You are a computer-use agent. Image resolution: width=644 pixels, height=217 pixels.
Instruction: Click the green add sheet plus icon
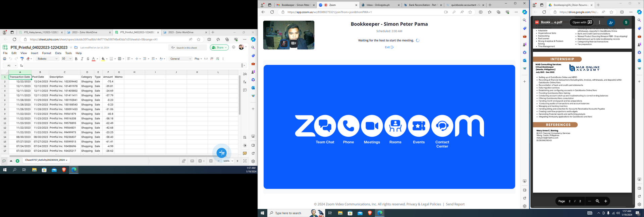pos(17,161)
